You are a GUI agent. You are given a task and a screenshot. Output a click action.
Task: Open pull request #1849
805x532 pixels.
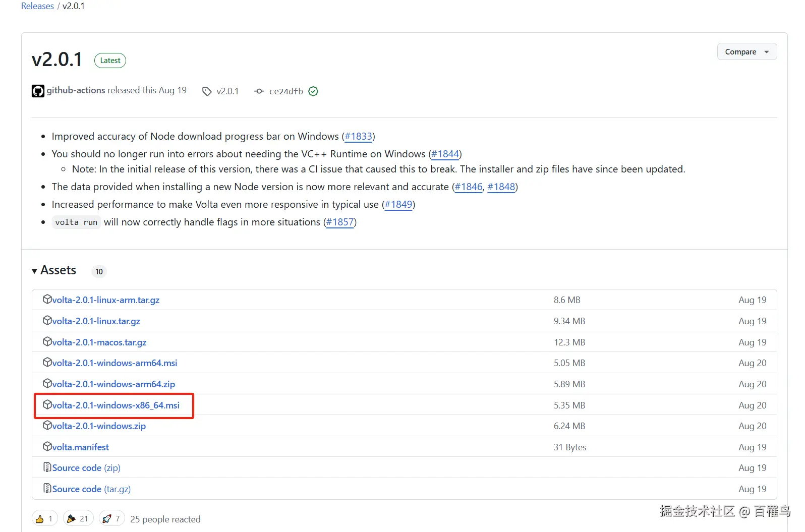pyautogui.click(x=398, y=204)
